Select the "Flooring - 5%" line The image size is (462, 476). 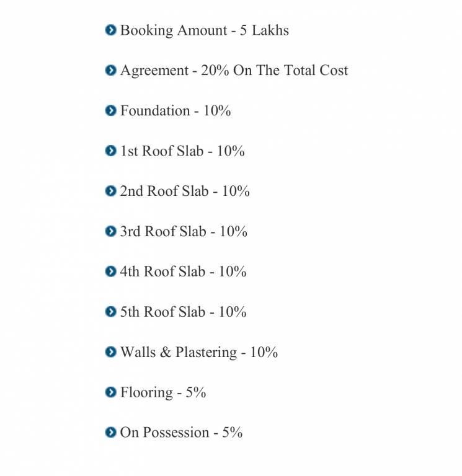[x=163, y=393]
